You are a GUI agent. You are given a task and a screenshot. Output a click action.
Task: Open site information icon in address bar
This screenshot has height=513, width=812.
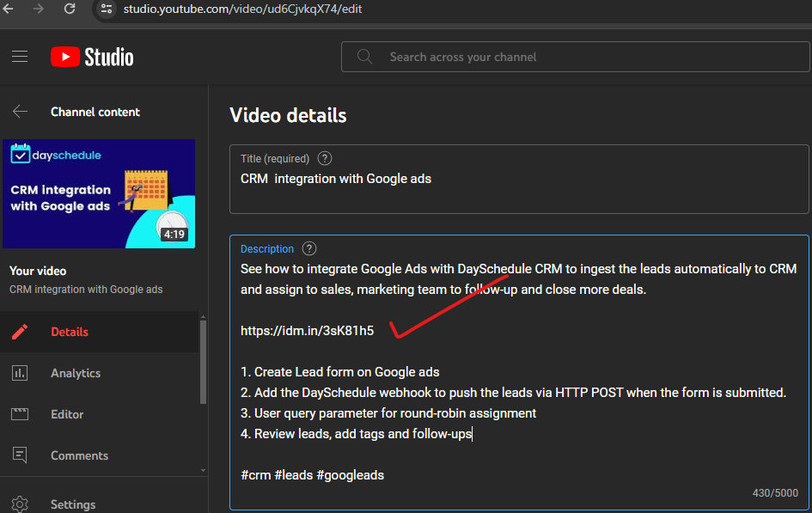tap(107, 9)
